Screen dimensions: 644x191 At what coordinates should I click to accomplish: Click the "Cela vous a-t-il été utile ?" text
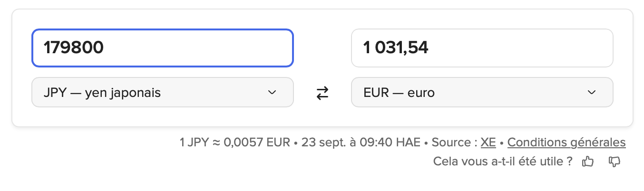[502, 162]
